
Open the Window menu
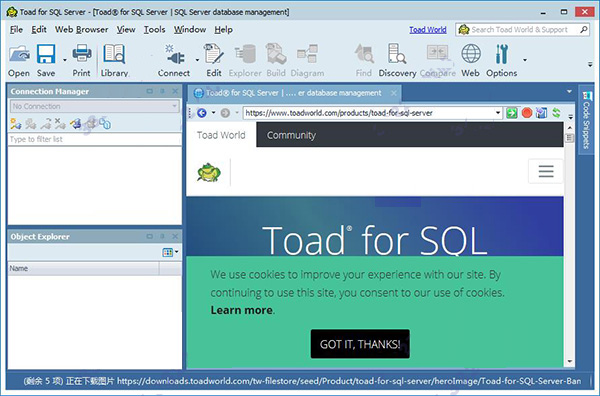190,29
